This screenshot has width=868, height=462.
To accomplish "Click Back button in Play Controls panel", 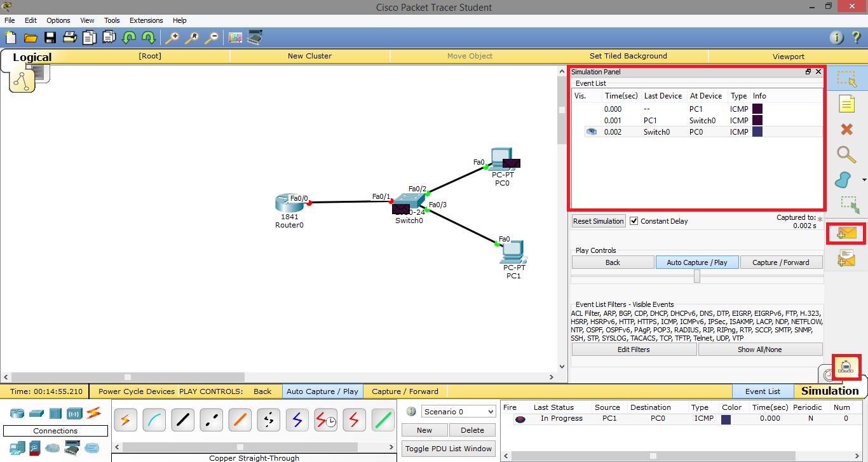I will [x=613, y=262].
